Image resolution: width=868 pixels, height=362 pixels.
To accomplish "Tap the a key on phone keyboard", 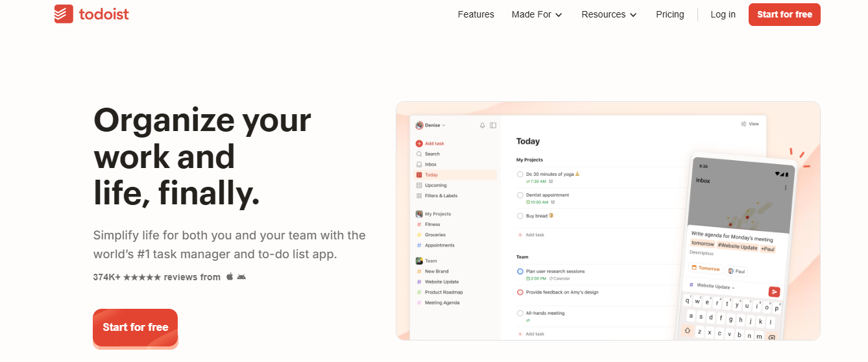I will (692, 315).
